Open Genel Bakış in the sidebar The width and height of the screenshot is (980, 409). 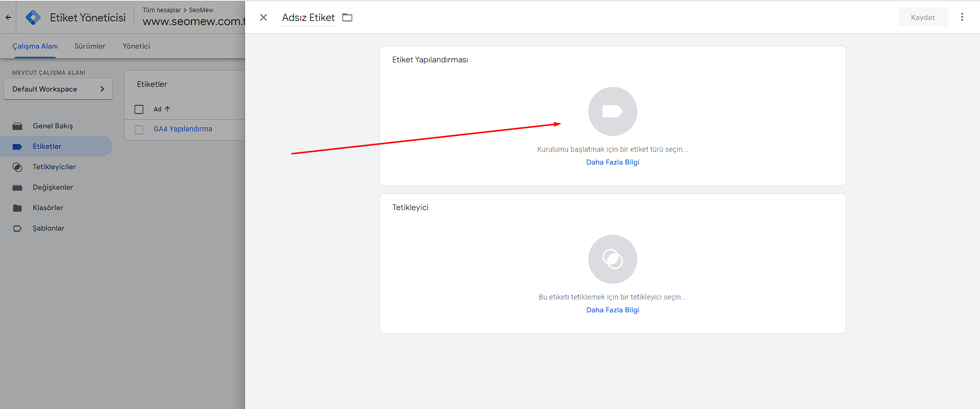coord(53,126)
